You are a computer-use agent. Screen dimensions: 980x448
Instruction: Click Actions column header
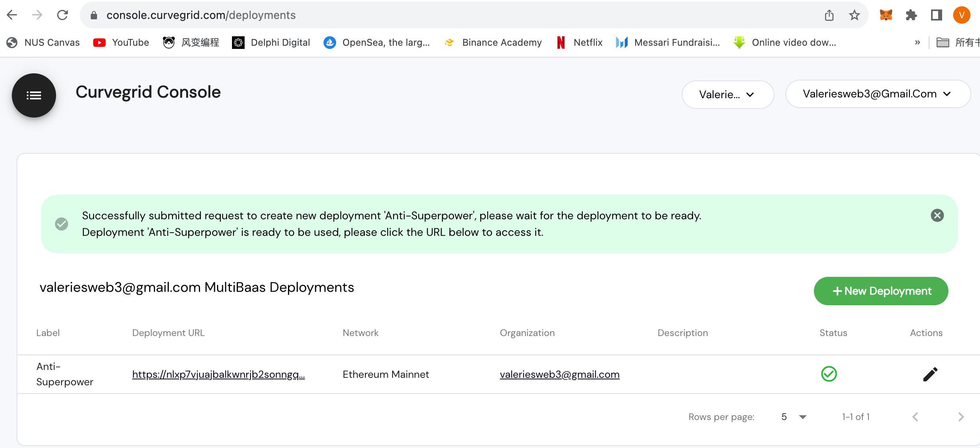click(x=926, y=333)
